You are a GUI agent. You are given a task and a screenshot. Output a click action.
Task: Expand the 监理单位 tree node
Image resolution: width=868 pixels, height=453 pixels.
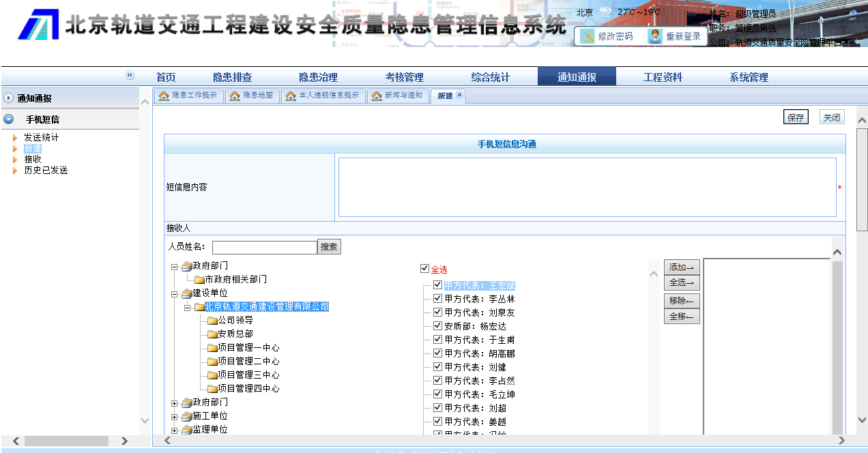pyautogui.click(x=175, y=430)
